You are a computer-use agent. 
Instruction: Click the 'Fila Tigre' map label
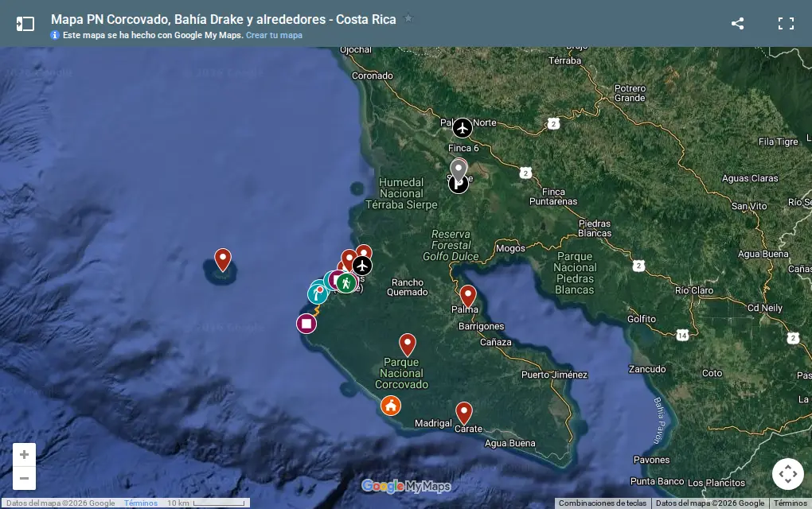point(778,142)
